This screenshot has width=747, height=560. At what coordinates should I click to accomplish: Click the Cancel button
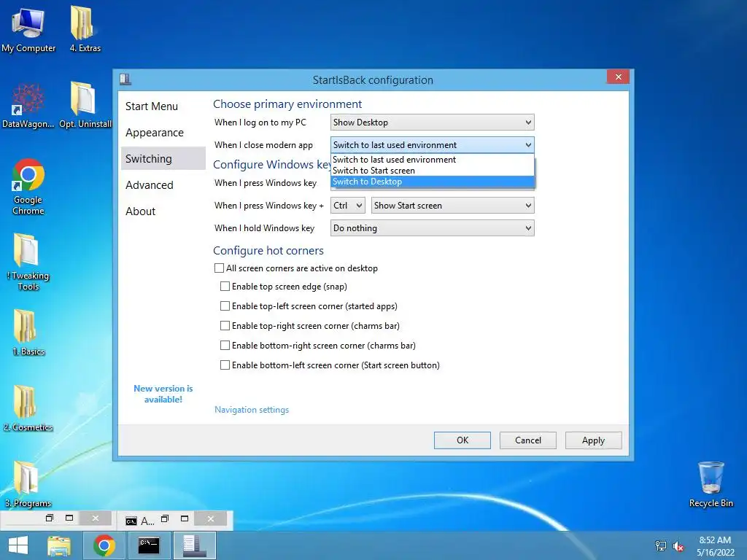tap(528, 440)
